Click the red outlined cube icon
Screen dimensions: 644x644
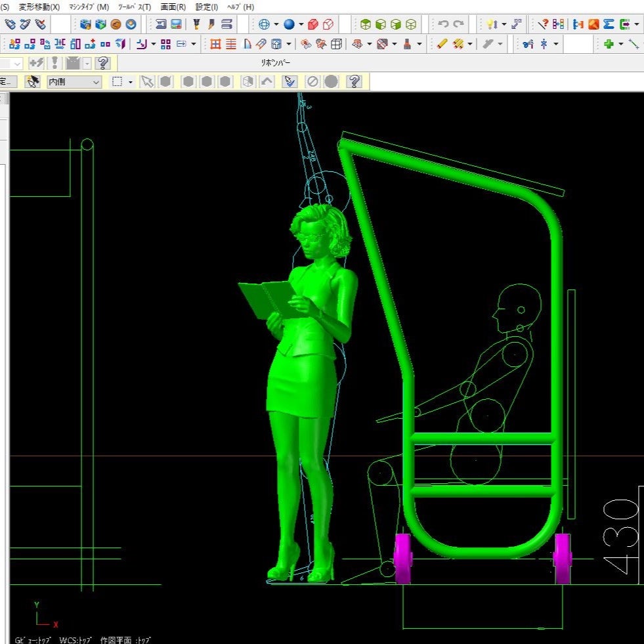(328, 24)
